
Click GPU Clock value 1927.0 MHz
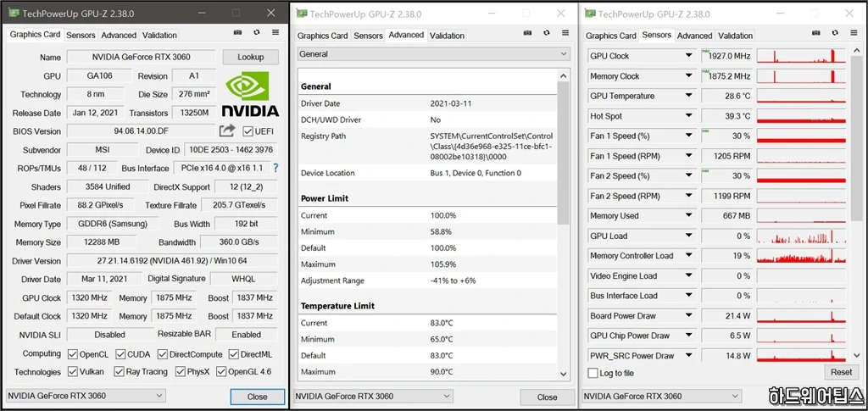pos(726,56)
